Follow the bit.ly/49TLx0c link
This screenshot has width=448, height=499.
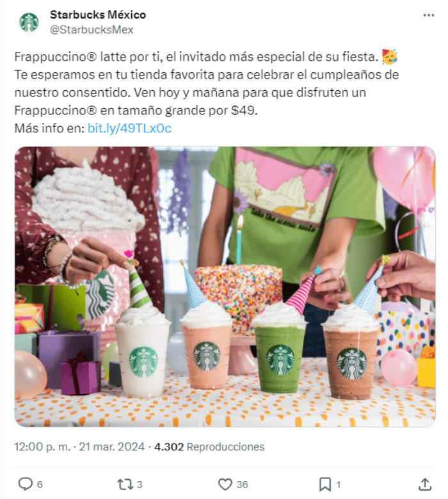point(129,128)
